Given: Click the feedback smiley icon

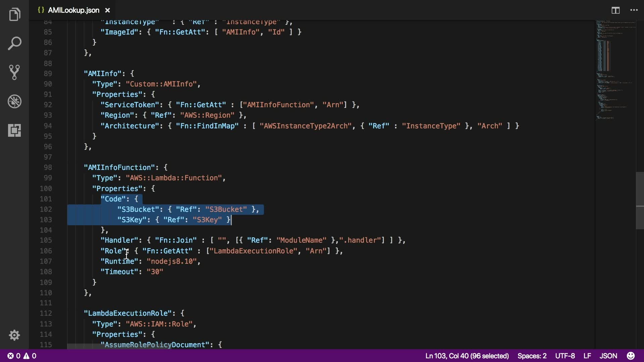Looking at the screenshot, I should tap(631, 356).
